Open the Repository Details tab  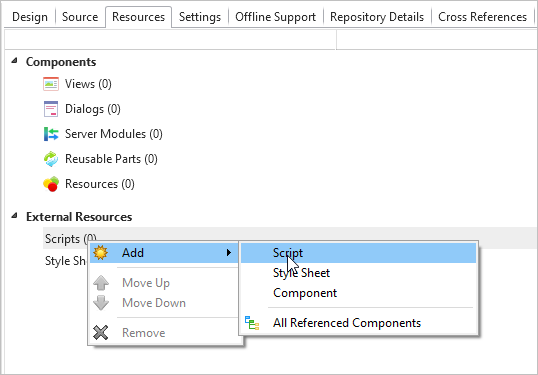click(377, 17)
